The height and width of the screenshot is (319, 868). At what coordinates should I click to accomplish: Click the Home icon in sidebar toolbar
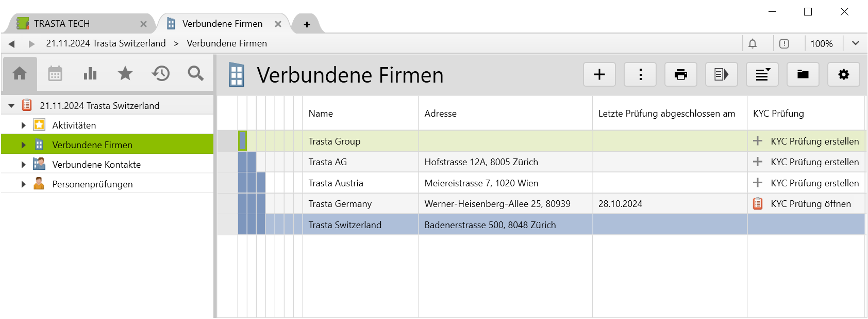tap(20, 74)
